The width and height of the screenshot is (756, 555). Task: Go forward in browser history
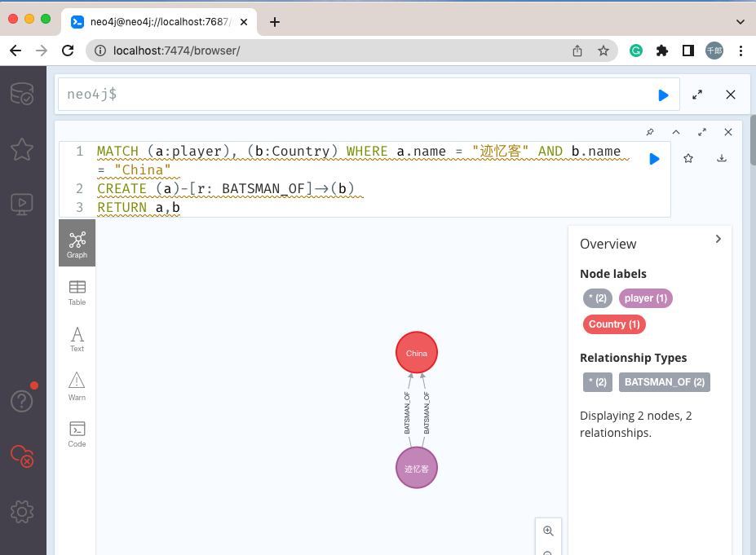click(42, 51)
